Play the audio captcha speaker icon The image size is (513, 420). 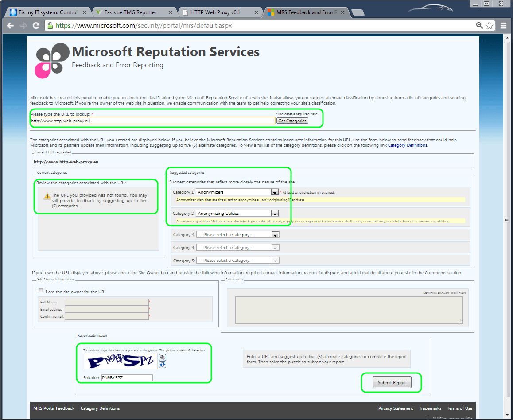162,358
